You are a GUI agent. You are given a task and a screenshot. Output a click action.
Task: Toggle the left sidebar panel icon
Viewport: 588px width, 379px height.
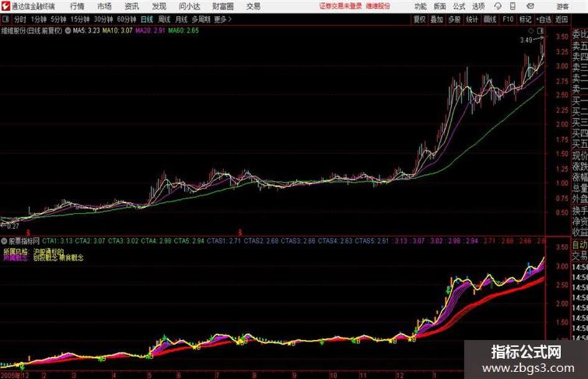[5, 19]
